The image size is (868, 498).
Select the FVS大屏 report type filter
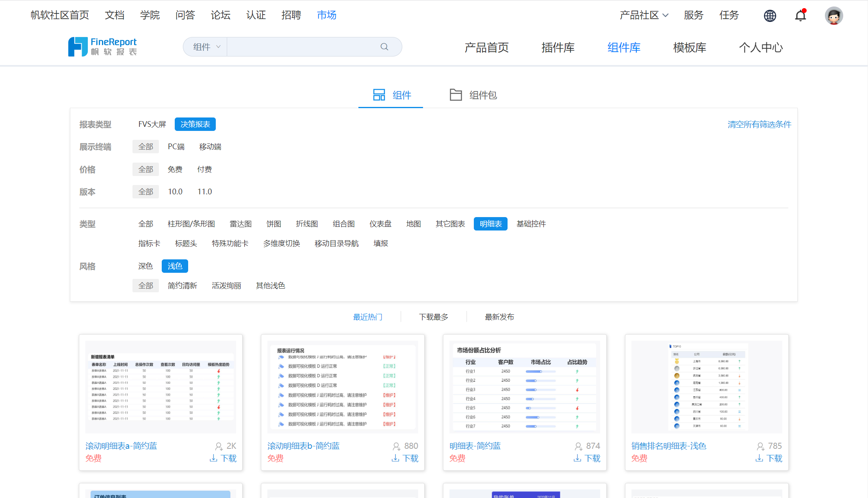152,124
